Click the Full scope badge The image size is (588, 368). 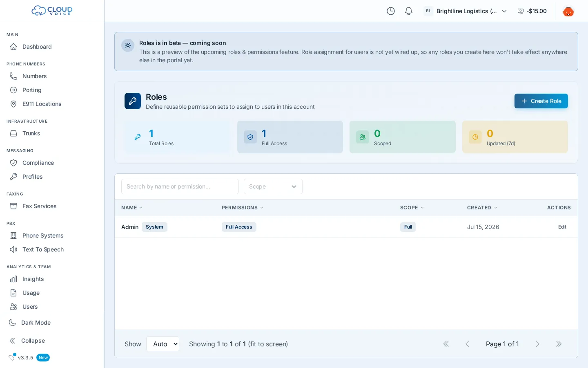pyautogui.click(x=408, y=227)
